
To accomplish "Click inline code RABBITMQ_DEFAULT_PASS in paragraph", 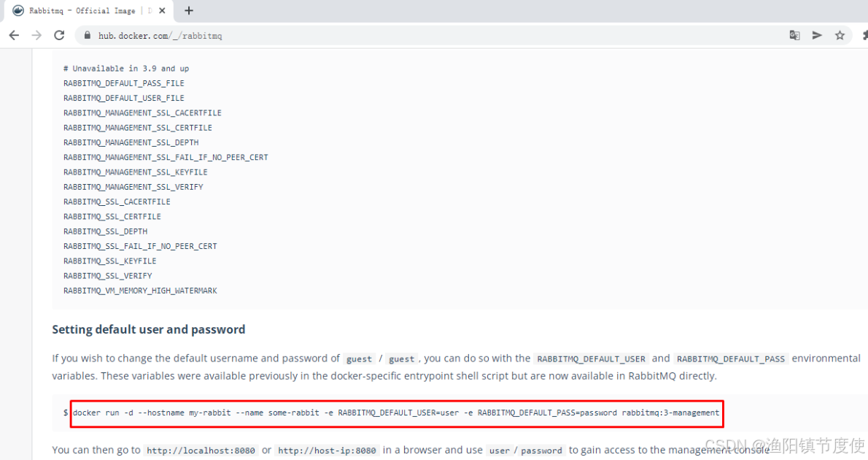I will tap(731, 359).
